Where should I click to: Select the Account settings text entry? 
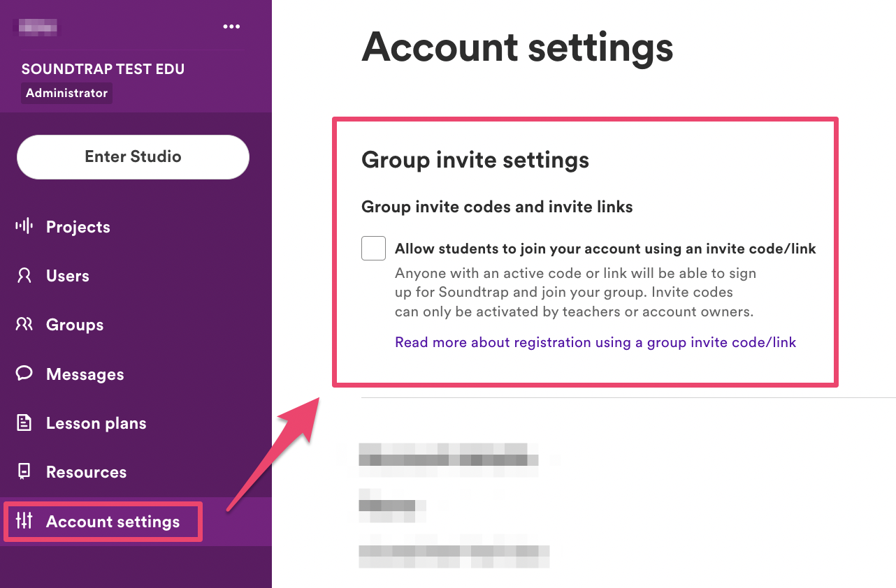pos(113,522)
